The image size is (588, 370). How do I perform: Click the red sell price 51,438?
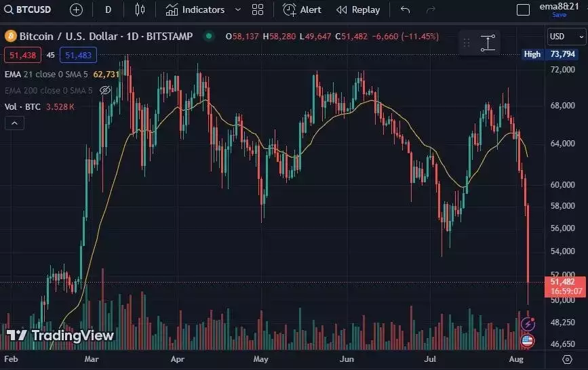[22, 56]
